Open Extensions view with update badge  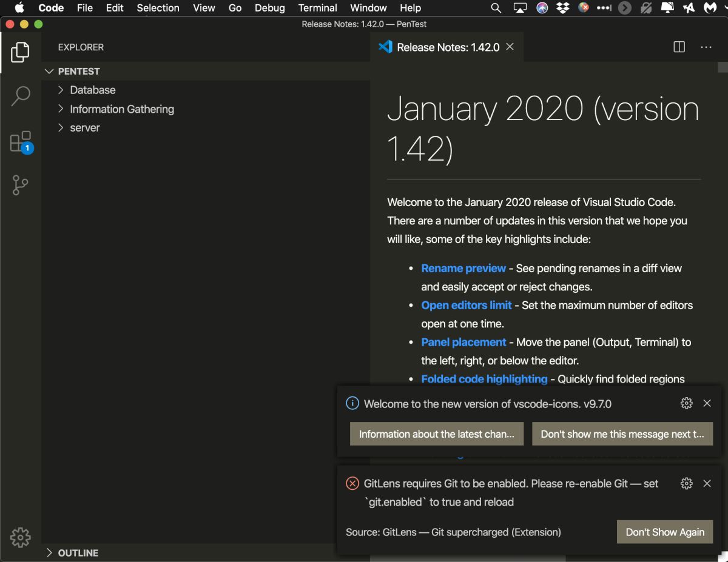[x=21, y=142]
